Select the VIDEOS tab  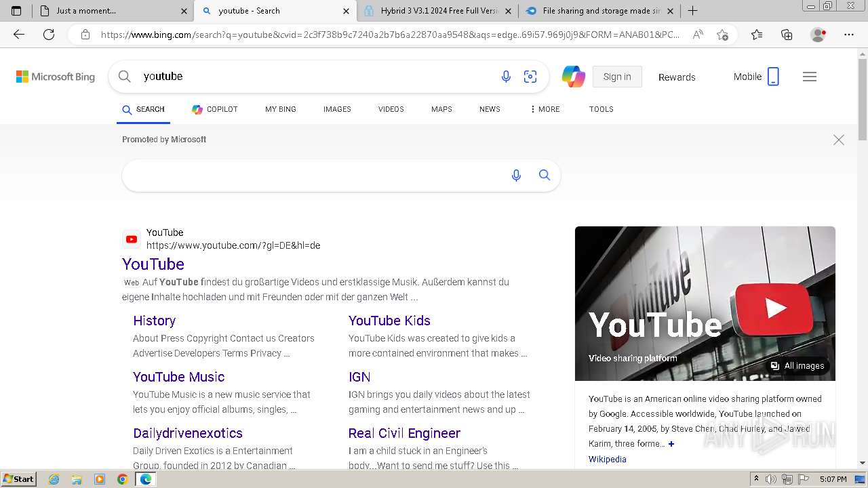coord(391,109)
